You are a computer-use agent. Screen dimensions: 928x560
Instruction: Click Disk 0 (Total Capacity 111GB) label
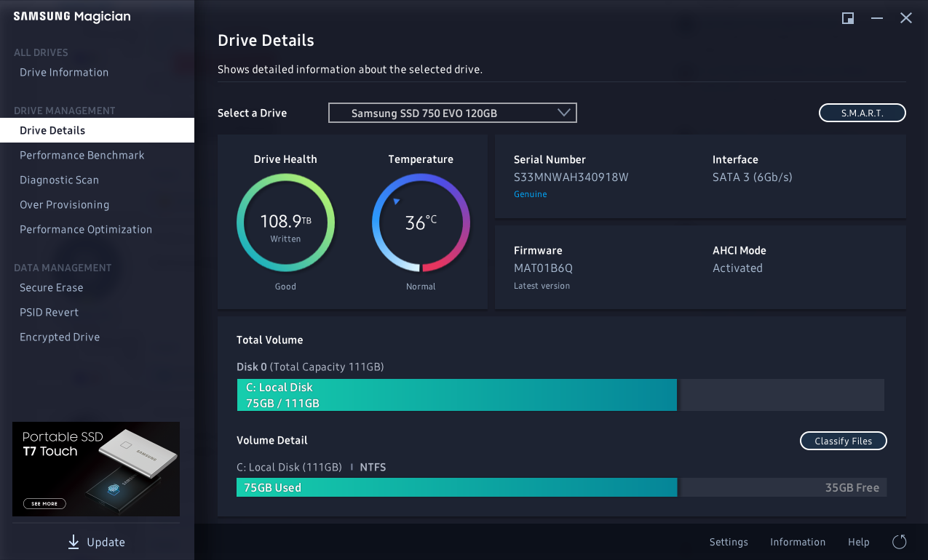pos(310,367)
